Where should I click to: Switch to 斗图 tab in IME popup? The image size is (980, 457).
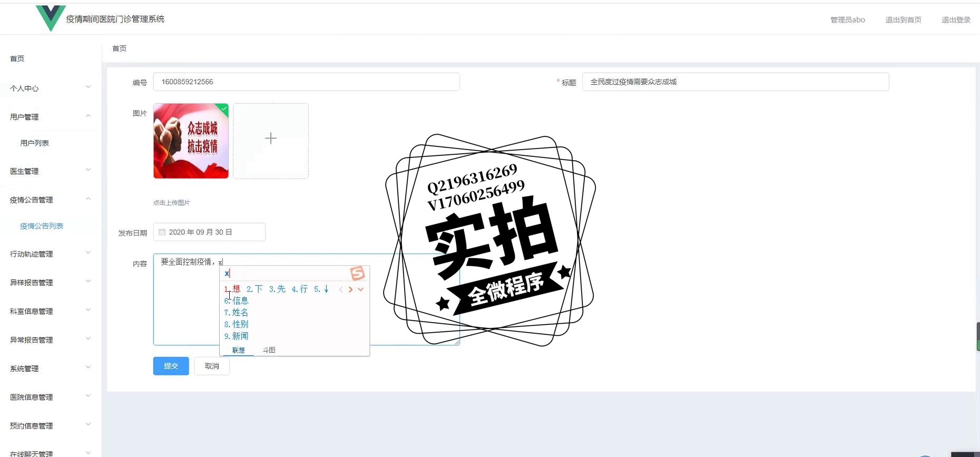269,350
